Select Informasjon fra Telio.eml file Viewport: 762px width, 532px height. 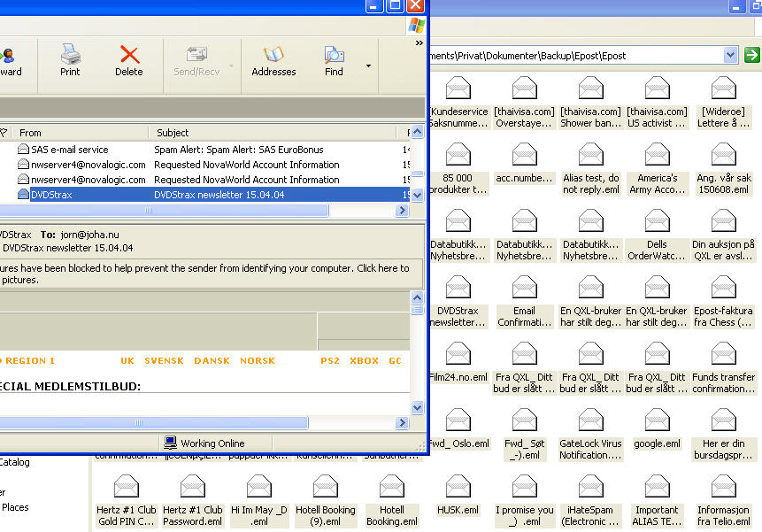[x=724, y=501]
